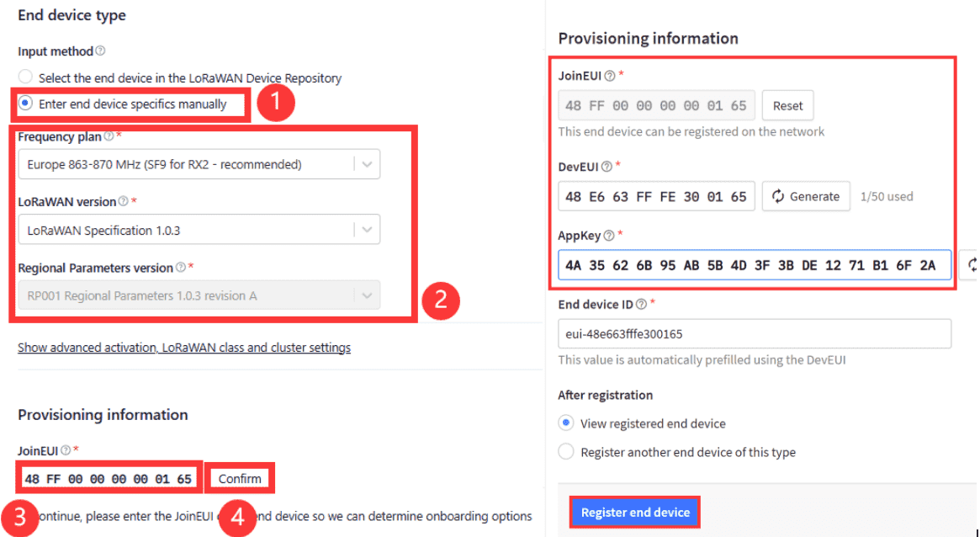Expand the Frequency plan dropdown
Viewport: 980px width, 537px height.
tap(199, 164)
